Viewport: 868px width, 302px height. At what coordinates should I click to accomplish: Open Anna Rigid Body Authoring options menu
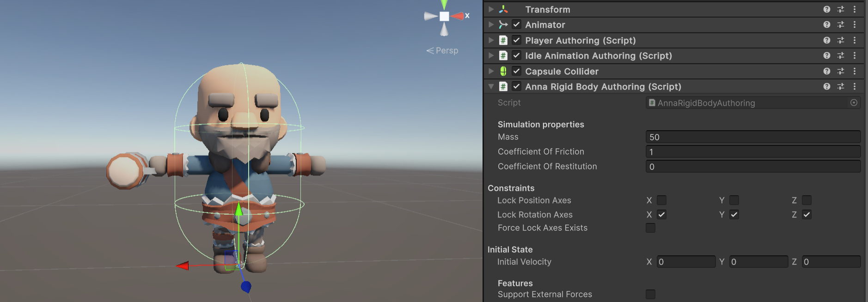click(x=855, y=86)
